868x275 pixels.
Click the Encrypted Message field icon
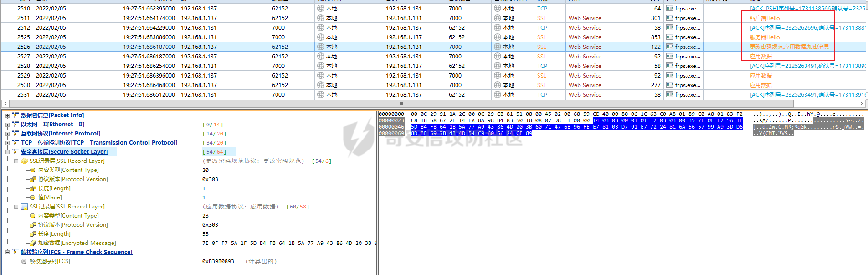(x=33, y=243)
